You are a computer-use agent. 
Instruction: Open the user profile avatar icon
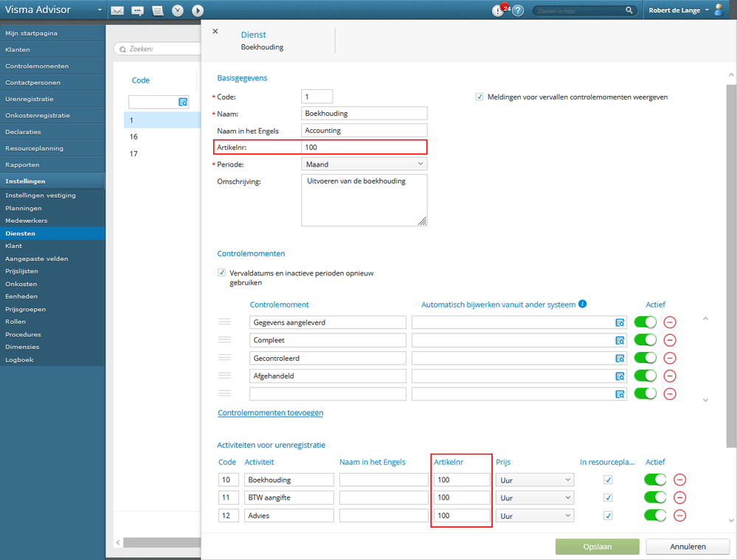719,10
